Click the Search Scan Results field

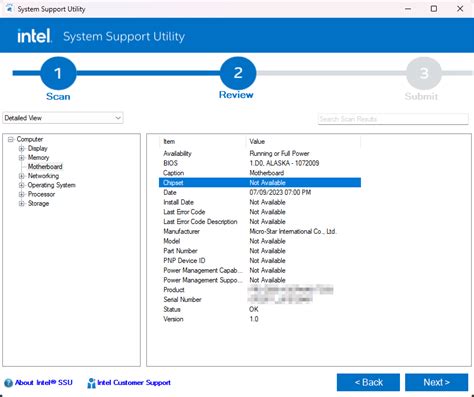(393, 119)
